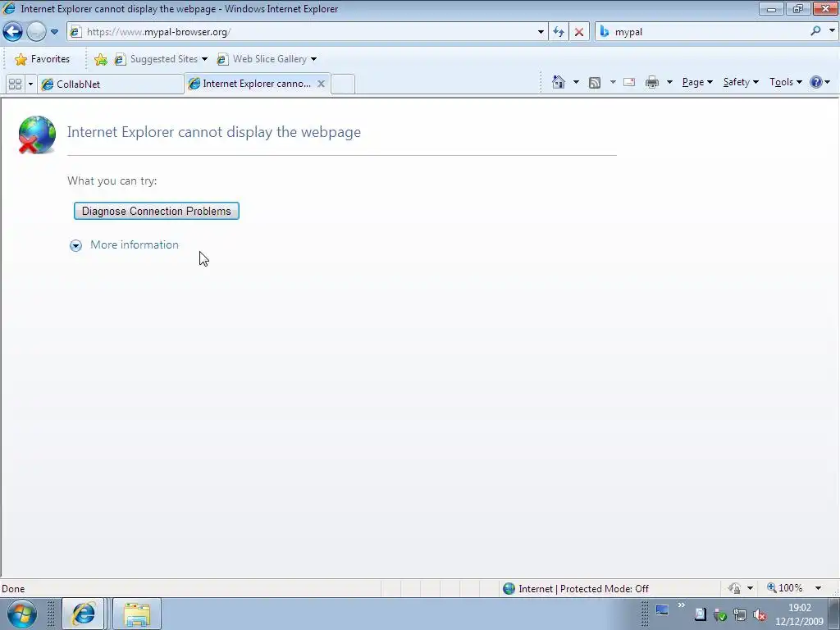Viewport: 840px width, 630px height.
Task: Click the green shield tray icon
Action: [x=720, y=615]
